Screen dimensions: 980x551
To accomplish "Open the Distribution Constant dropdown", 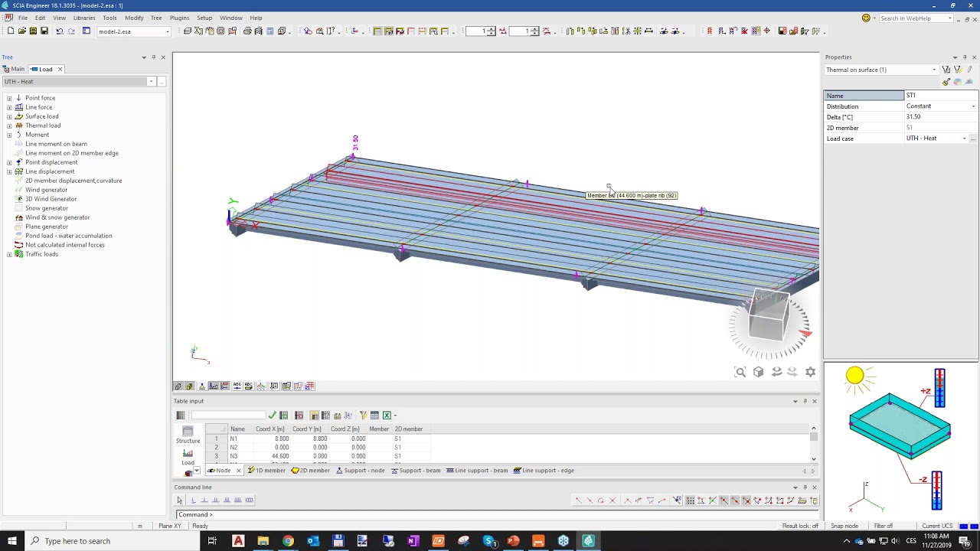I will (x=974, y=106).
